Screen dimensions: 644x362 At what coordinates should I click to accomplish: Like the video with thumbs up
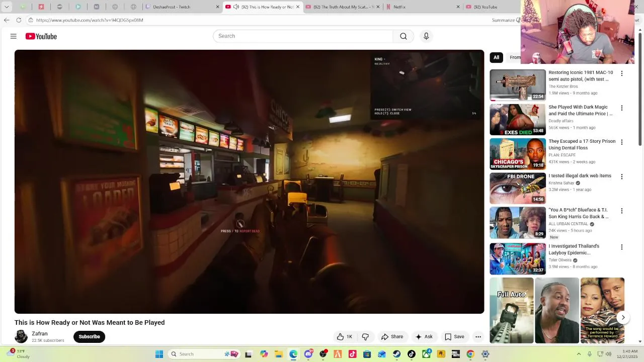[345, 337]
